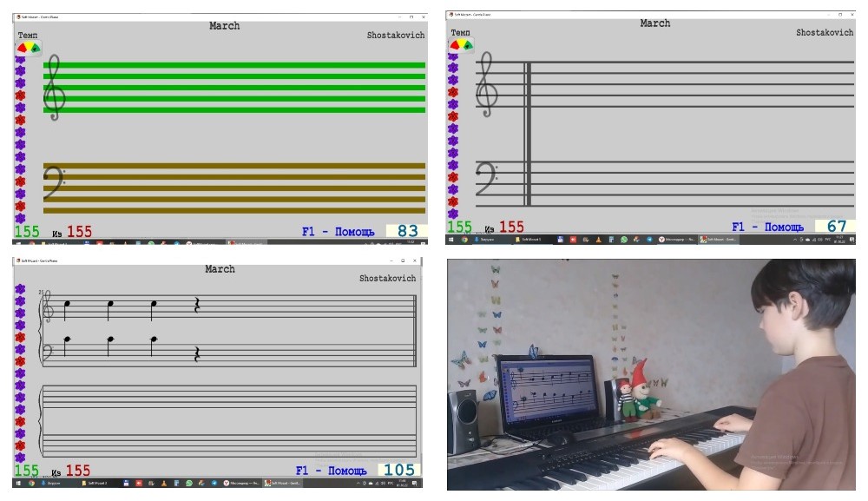Switch to Yandex browser taskbar item under score 105
The image size is (868, 501).
pos(242,483)
